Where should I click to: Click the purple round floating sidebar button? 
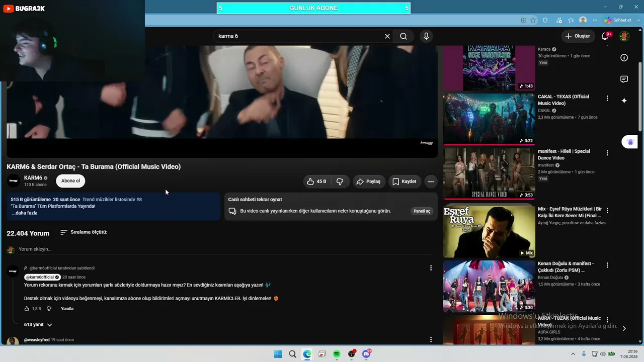point(630,142)
